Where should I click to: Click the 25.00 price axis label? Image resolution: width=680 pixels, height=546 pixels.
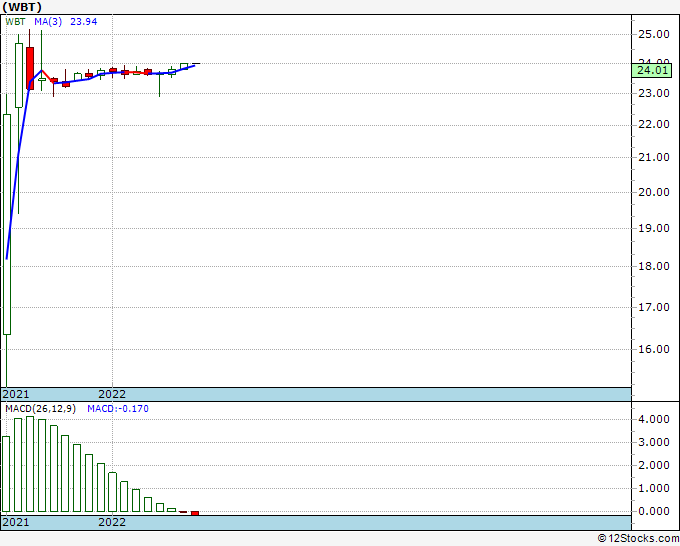click(x=654, y=34)
